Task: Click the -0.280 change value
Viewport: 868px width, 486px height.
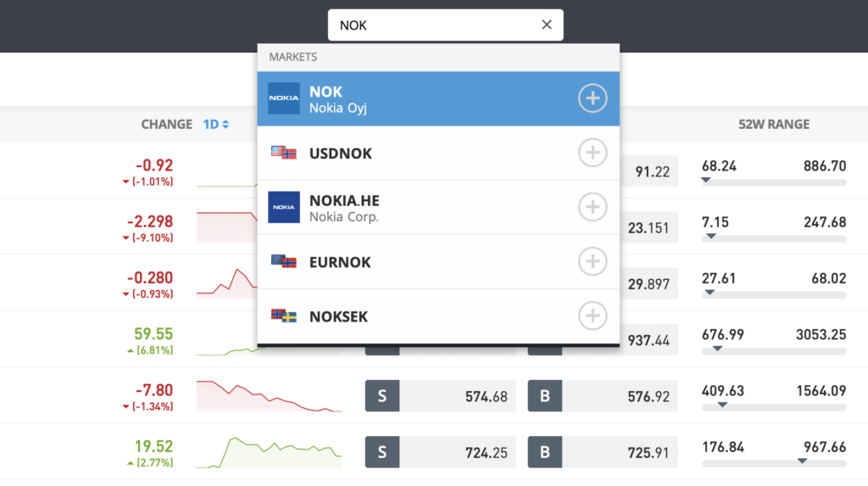Action: click(x=150, y=277)
